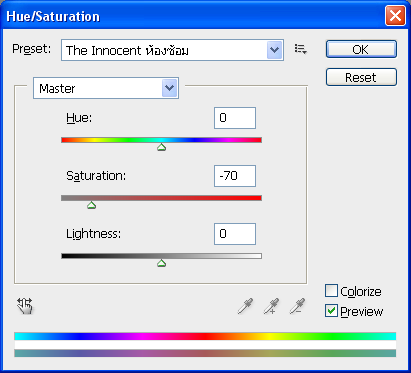Click the Reset button
This screenshot has width=411, height=373.
pos(361,77)
